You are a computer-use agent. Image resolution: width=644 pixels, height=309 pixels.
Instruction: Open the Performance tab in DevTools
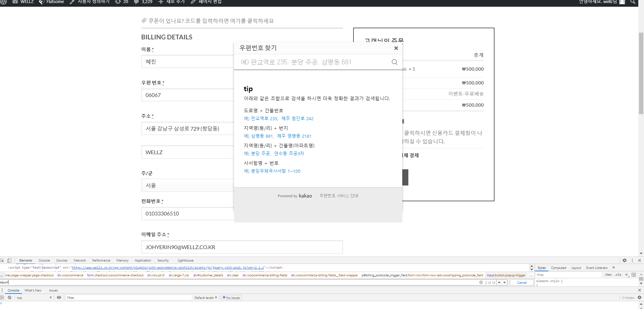point(101,260)
